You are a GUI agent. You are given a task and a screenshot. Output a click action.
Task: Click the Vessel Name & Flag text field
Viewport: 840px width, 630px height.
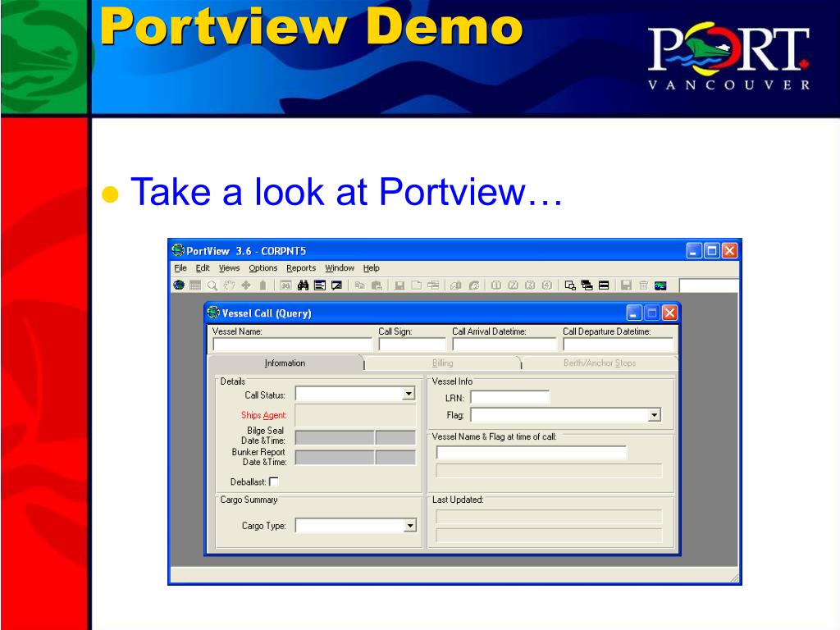532,453
